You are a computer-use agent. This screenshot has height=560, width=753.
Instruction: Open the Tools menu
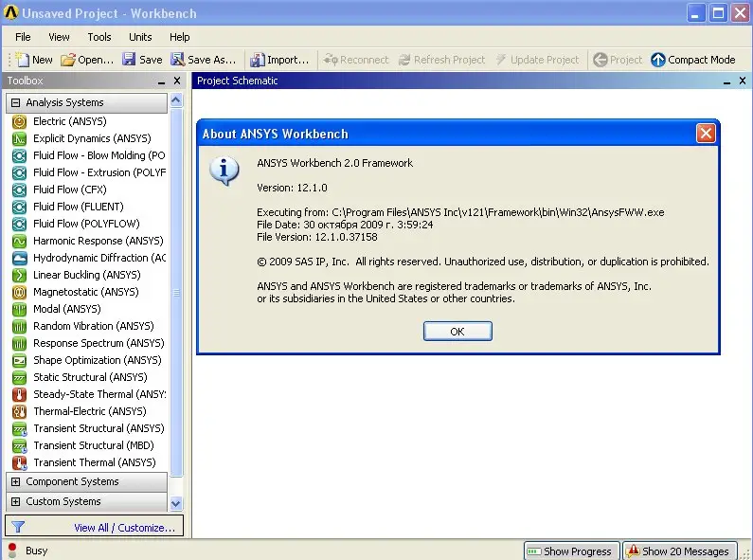(x=99, y=37)
